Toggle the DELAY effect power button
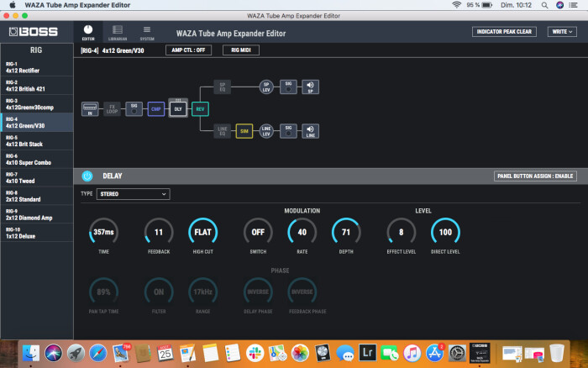This screenshot has width=588, height=368. (87, 176)
